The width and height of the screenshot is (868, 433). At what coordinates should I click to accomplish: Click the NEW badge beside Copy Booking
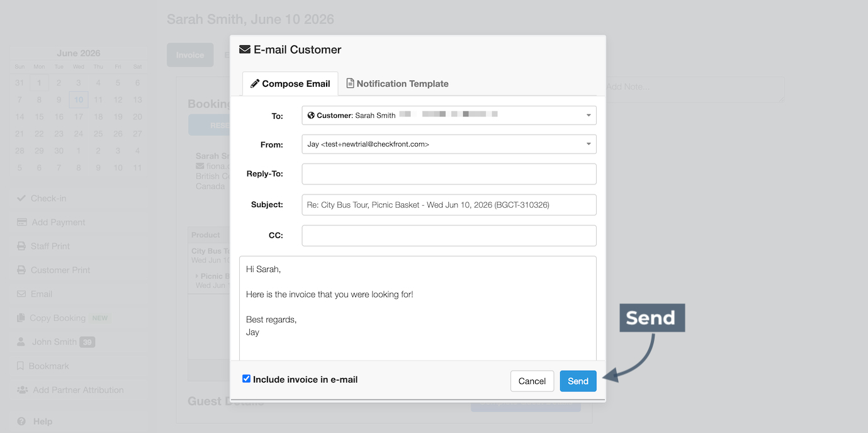[100, 318]
